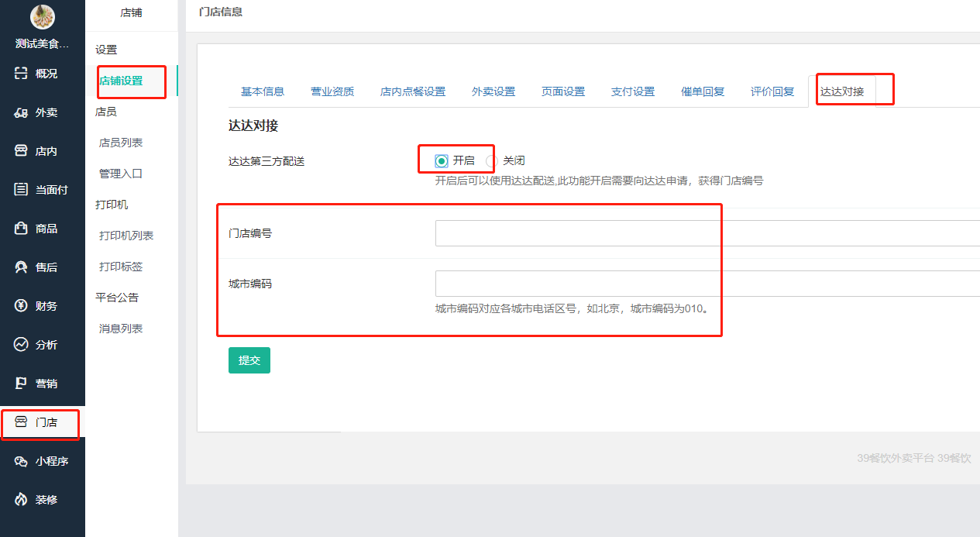Switch to the 基本信息 tab
Screen dimensions: 980x537
coord(263,91)
